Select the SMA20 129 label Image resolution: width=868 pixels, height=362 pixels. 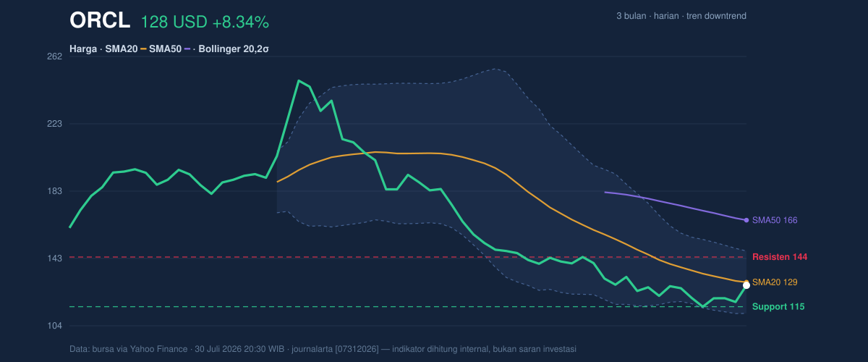775,282
